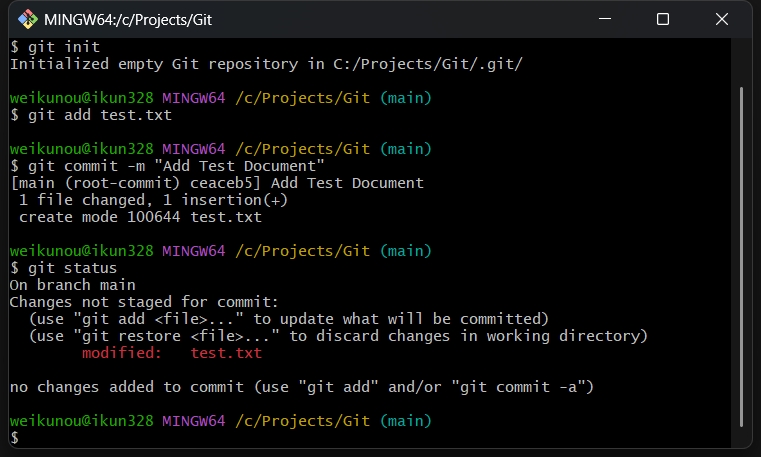The height and width of the screenshot is (457, 761).
Task: Click the red 'modified:' status text
Action: (x=121, y=353)
